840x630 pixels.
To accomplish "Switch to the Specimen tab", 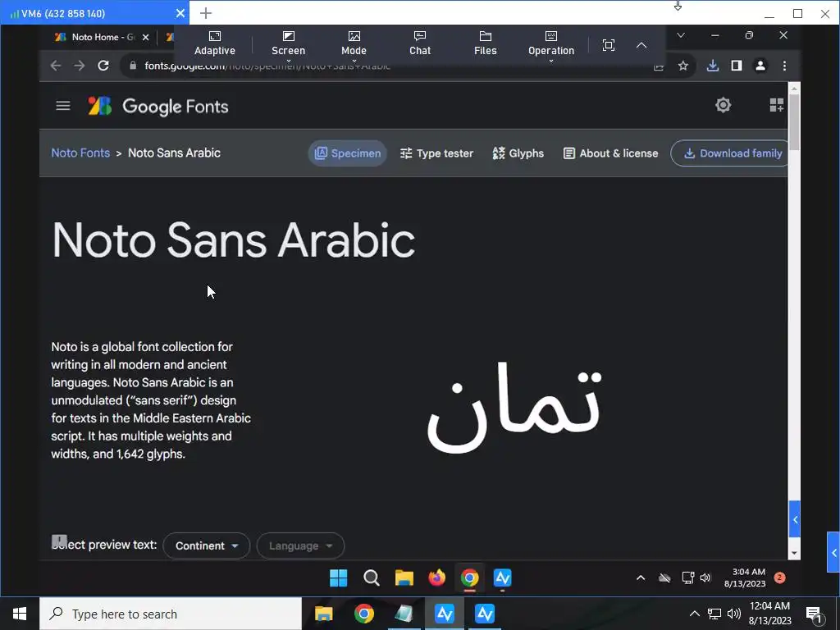I will [347, 153].
